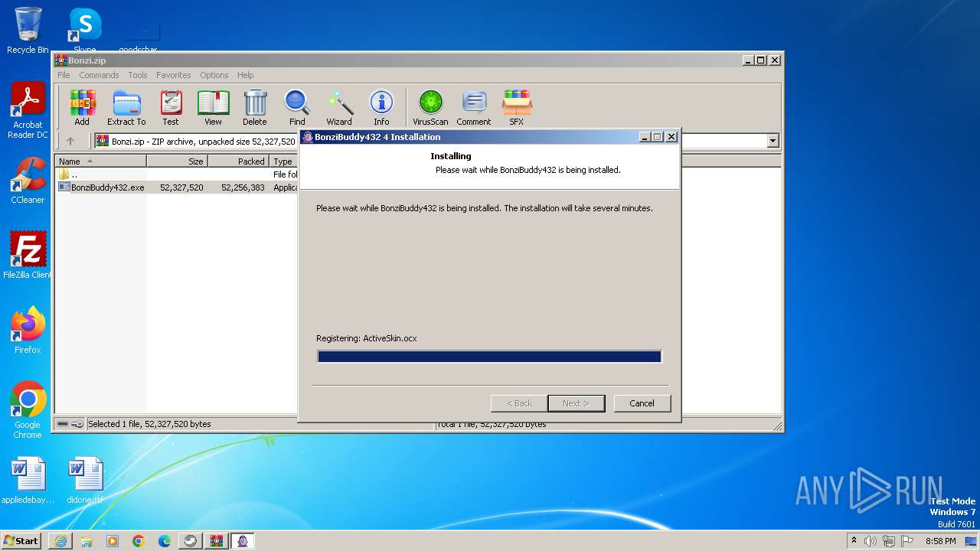Click the Add toolbar icon in WinRAR
This screenshot has width=980, height=551.
click(82, 107)
